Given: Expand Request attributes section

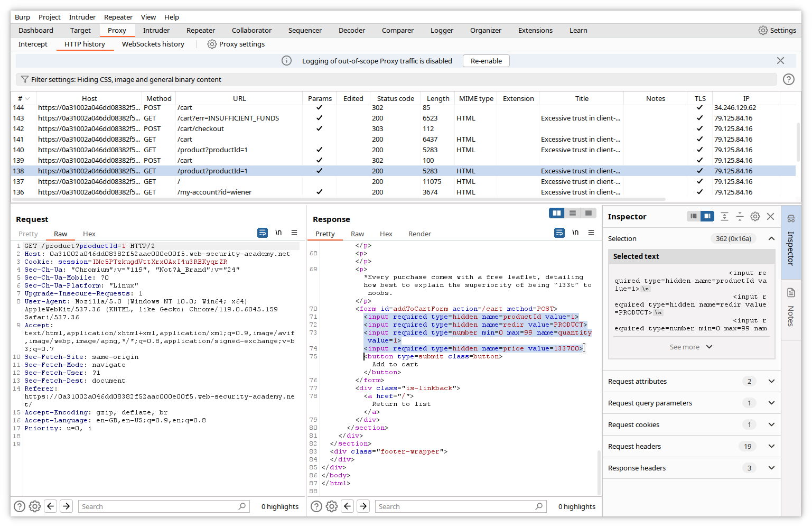Looking at the screenshot, I should click(x=771, y=382).
